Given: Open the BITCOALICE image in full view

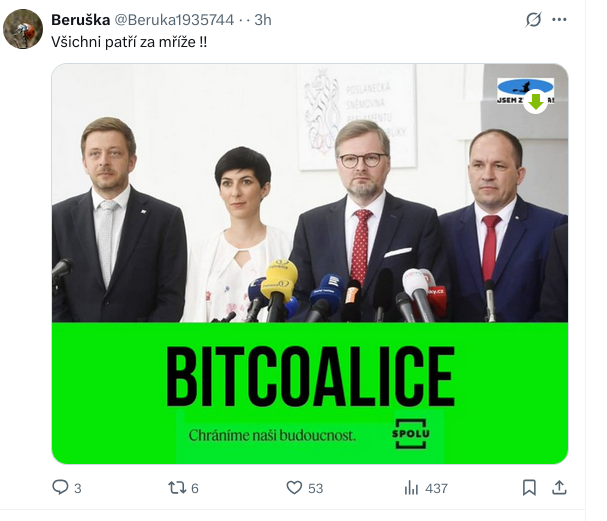Looking at the screenshot, I should [x=310, y=264].
